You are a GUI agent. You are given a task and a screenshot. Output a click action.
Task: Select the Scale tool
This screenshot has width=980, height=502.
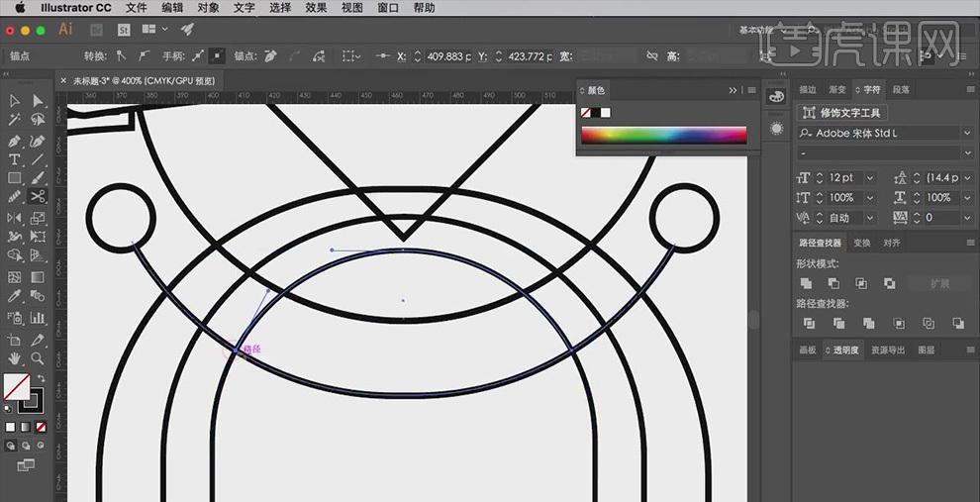click(39, 218)
